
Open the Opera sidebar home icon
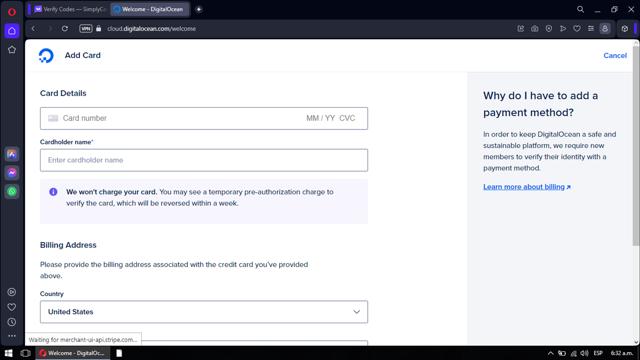(x=12, y=31)
